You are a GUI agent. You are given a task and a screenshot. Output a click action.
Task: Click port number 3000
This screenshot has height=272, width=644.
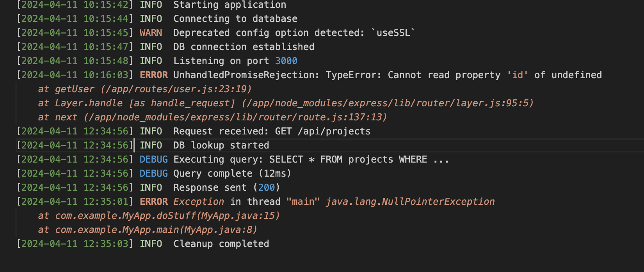click(x=286, y=61)
